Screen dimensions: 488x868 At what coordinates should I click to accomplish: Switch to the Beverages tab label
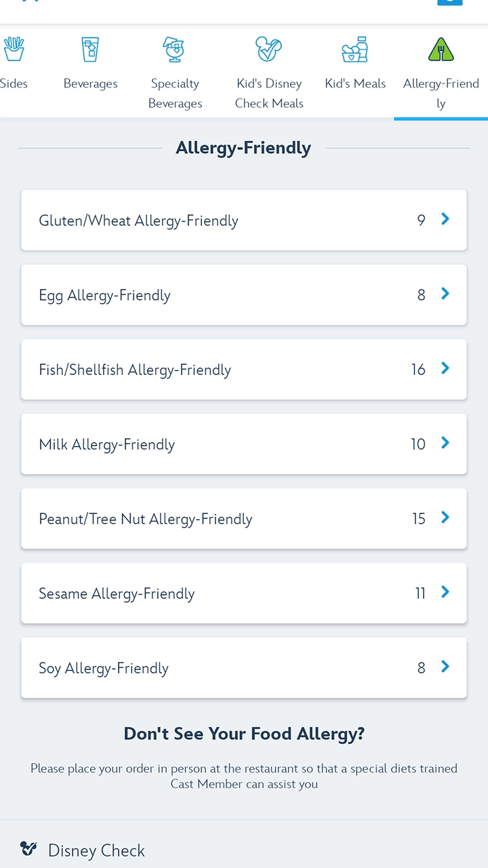click(90, 84)
